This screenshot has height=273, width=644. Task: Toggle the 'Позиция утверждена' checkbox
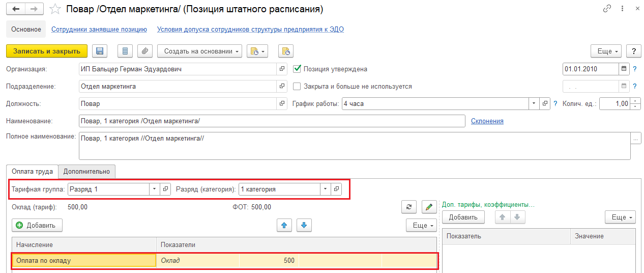[298, 69]
